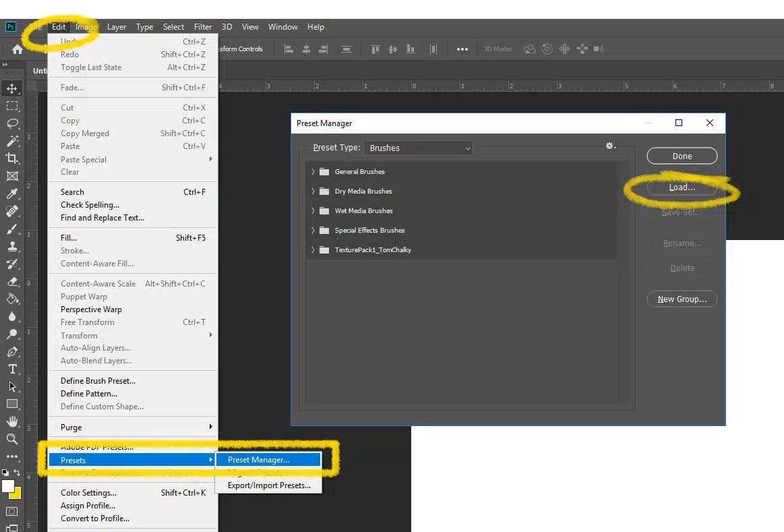This screenshot has width=784, height=532.
Task: Click the Done button
Action: coord(682,156)
